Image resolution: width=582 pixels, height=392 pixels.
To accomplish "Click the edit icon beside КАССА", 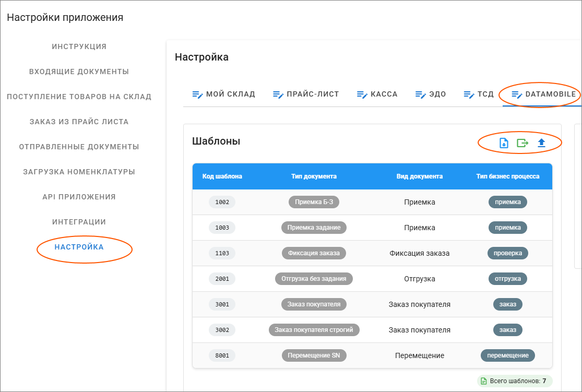I will click(x=362, y=94).
